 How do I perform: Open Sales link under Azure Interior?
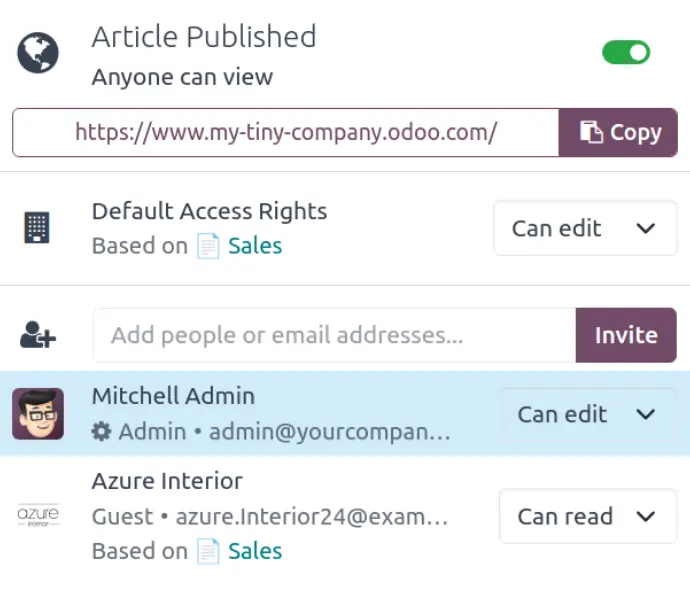pyautogui.click(x=255, y=551)
